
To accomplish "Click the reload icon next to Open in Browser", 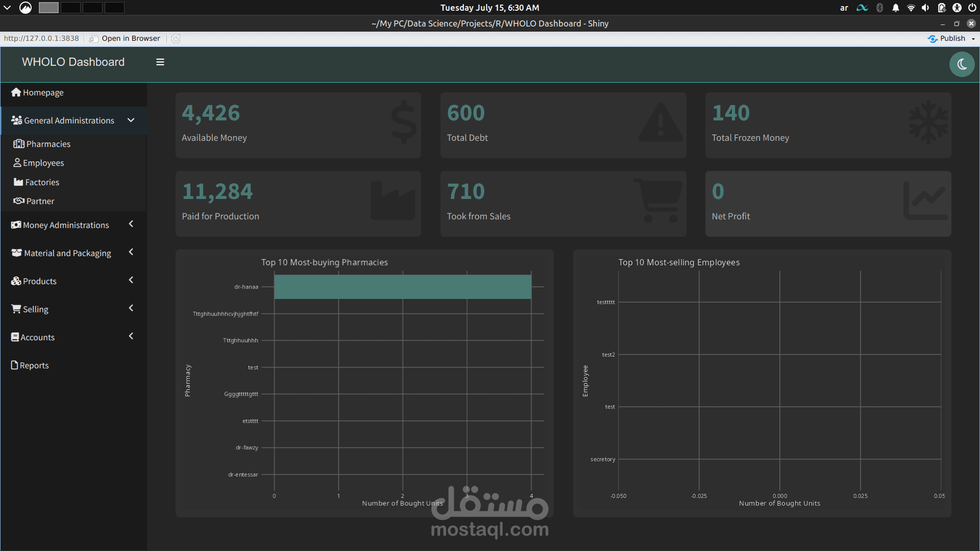I will click(176, 39).
